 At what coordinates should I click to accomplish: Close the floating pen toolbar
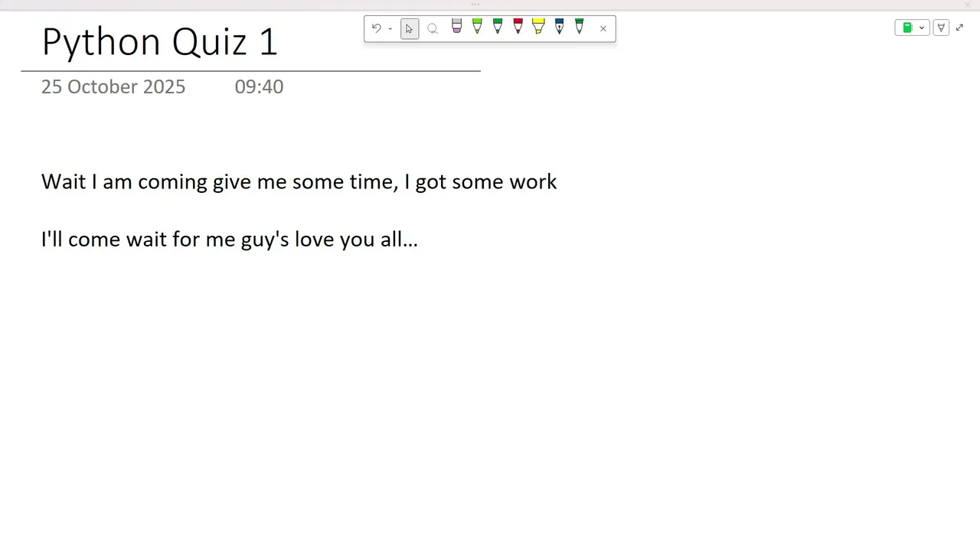point(603,29)
